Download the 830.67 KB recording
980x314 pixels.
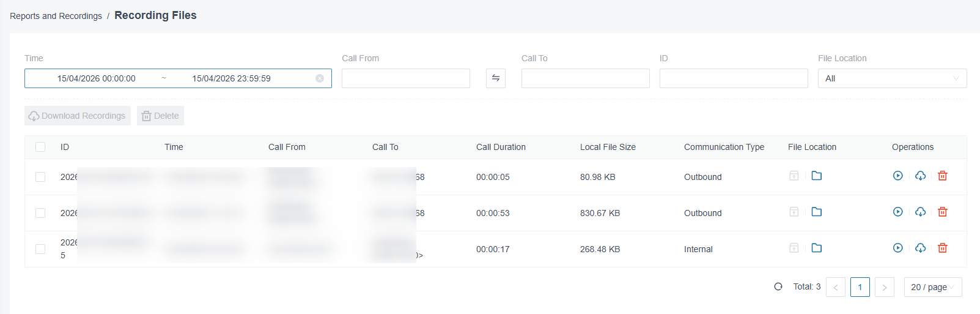click(920, 212)
